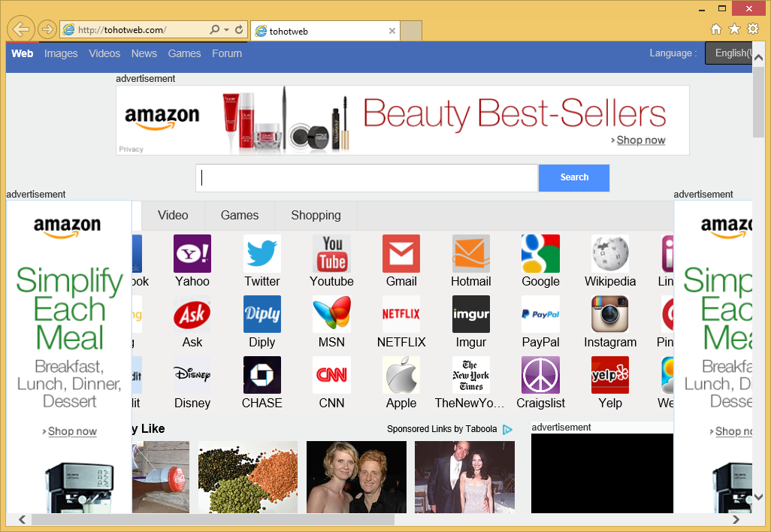The image size is (771, 532).
Task: Open Forum in the top nav
Action: click(227, 53)
